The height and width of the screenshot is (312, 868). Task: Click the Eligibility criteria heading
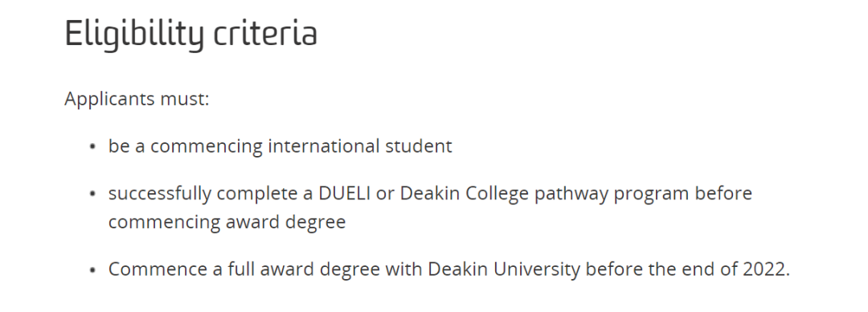coord(191,33)
